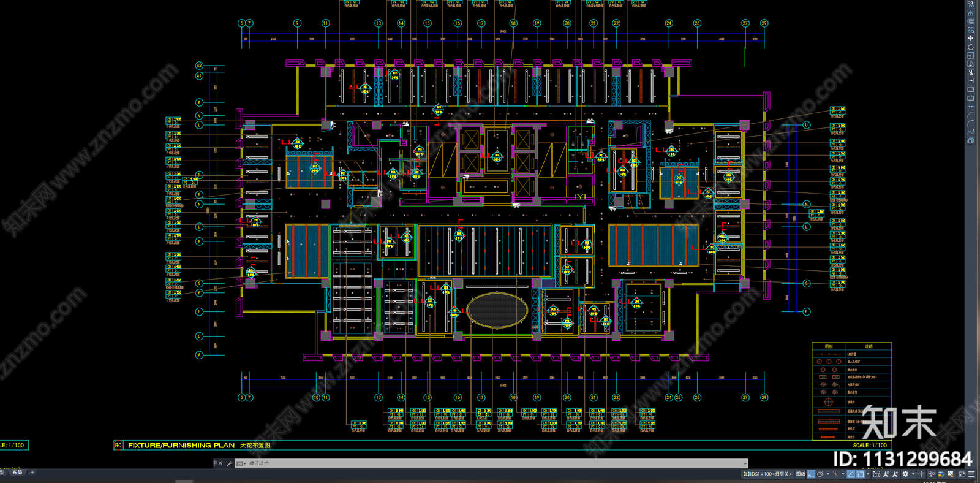Toggle object snap tracking in status bar

[x=851, y=474]
